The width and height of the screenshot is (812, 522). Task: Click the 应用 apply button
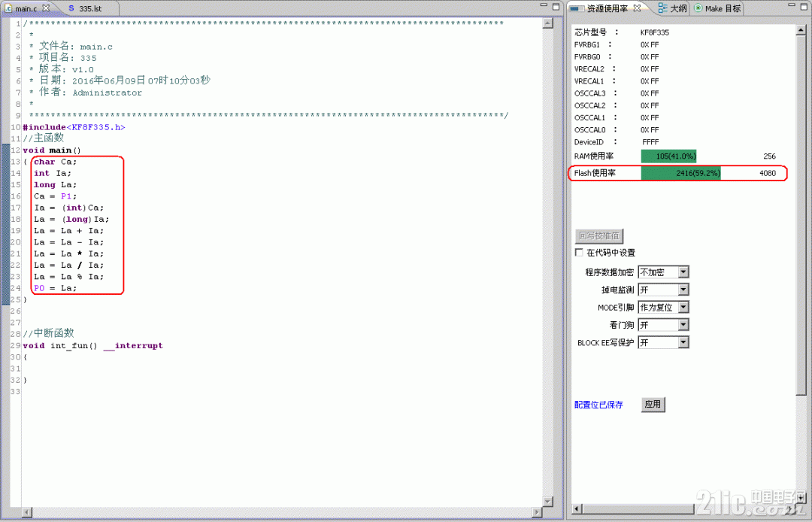click(x=653, y=404)
